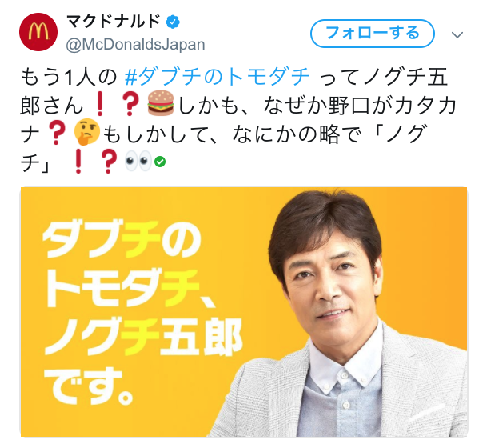Screen dimensions: 483x448
Task: Click the green checkmark icon after eyes emoji
Action: [160, 162]
